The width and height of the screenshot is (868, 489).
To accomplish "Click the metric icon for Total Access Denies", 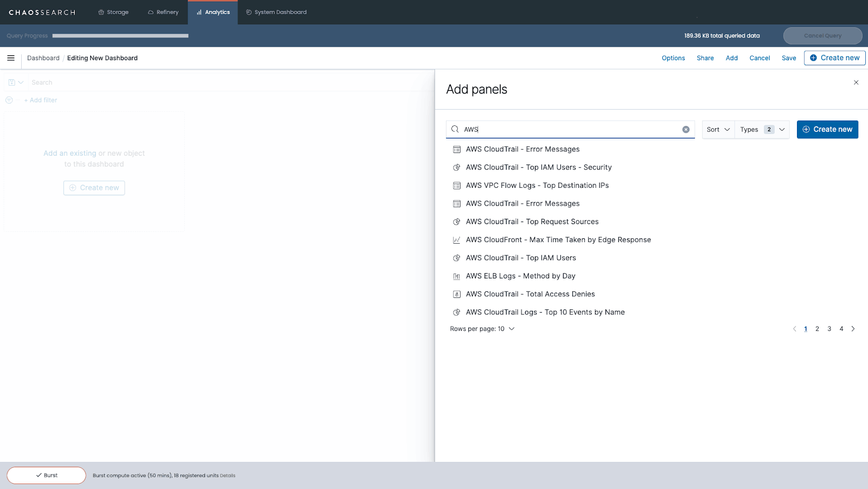I will tap(456, 294).
